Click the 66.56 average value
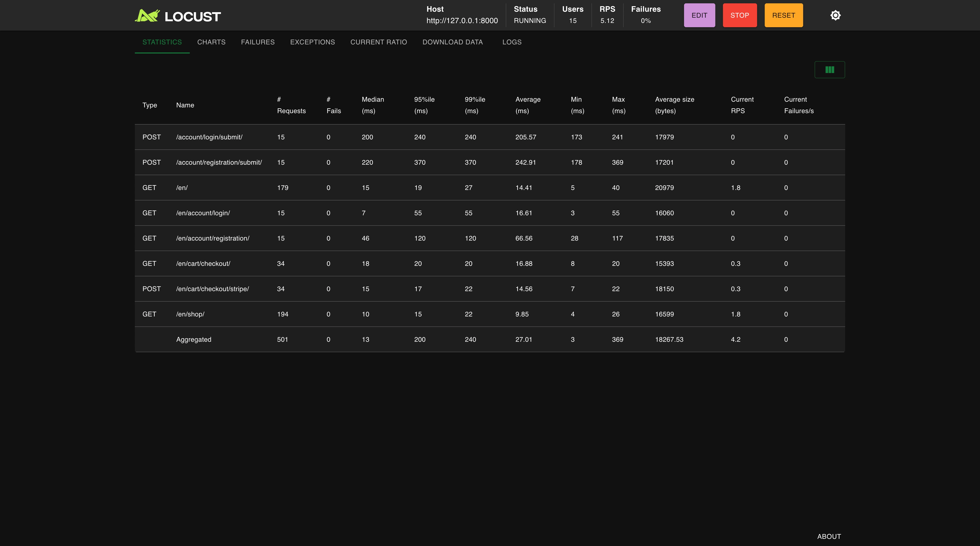 pos(523,238)
